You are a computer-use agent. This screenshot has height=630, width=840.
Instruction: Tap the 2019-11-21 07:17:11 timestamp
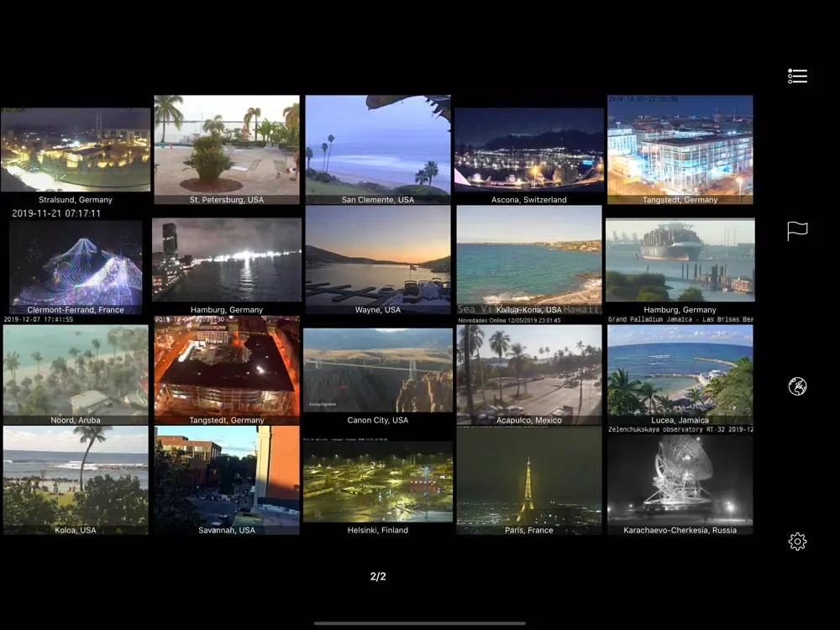[56, 213]
